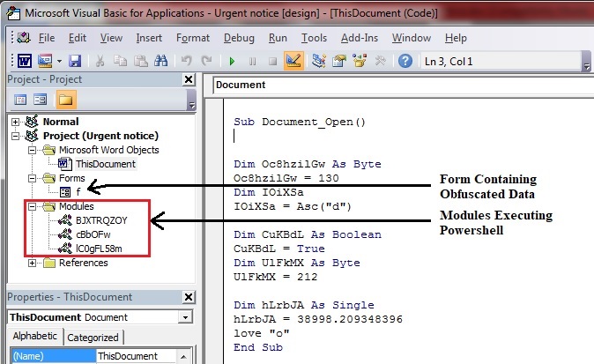Close the Project panel
This screenshot has height=364, width=594.
tap(188, 79)
